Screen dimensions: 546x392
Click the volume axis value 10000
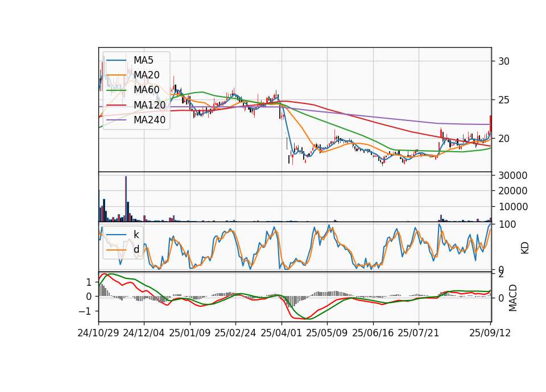tap(513, 207)
